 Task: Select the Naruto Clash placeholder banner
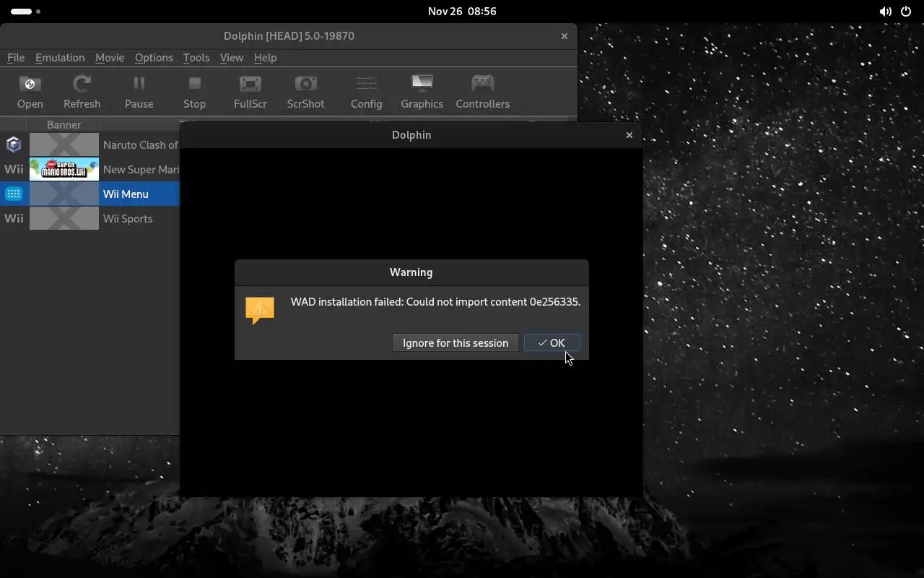click(x=64, y=144)
